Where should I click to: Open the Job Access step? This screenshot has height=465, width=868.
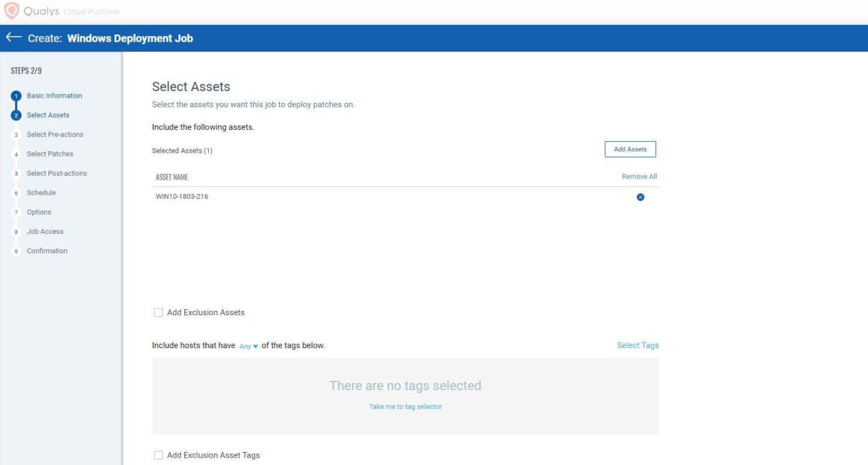[x=45, y=231]
